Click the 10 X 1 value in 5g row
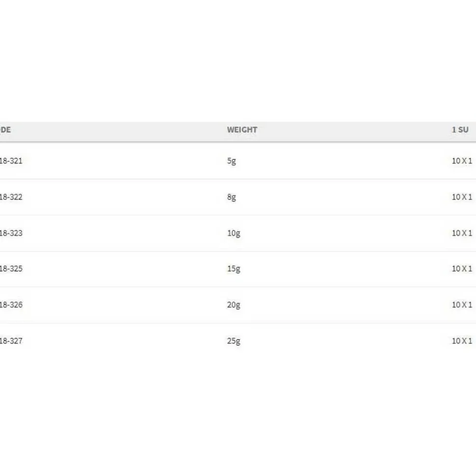This screenshot has width=476, height=476. (x=462, y=161)
